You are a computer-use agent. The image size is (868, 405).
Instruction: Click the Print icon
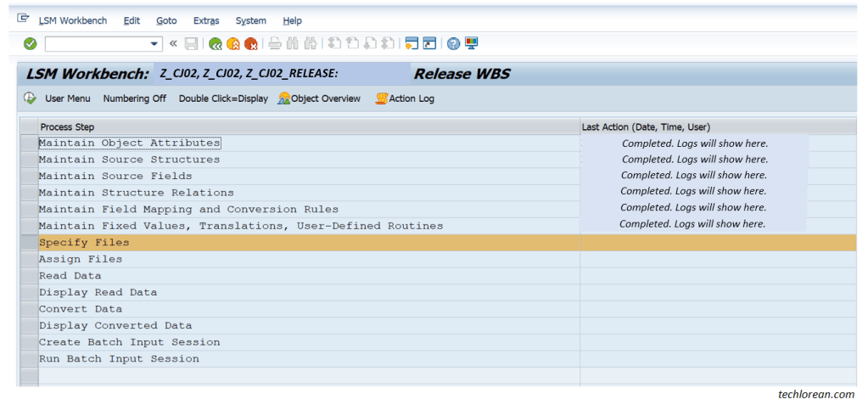[x=275, y=44]
